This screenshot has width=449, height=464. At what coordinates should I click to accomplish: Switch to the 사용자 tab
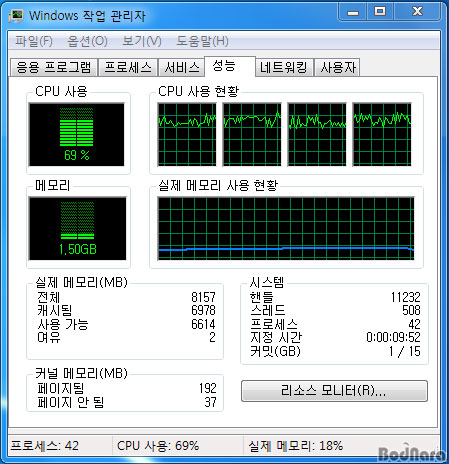338,67
